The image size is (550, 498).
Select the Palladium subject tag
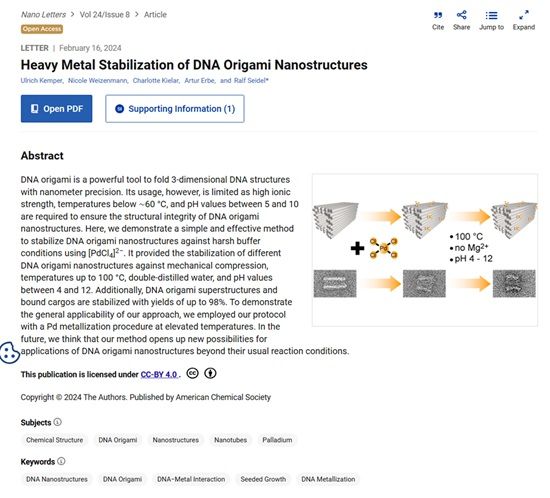click(x=277, y=440)
